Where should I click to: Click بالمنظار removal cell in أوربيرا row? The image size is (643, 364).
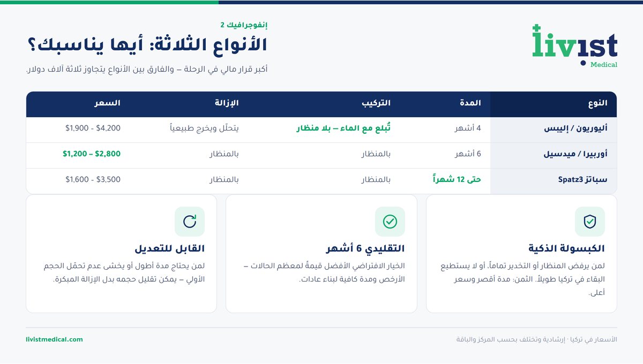tap(223, 154)
